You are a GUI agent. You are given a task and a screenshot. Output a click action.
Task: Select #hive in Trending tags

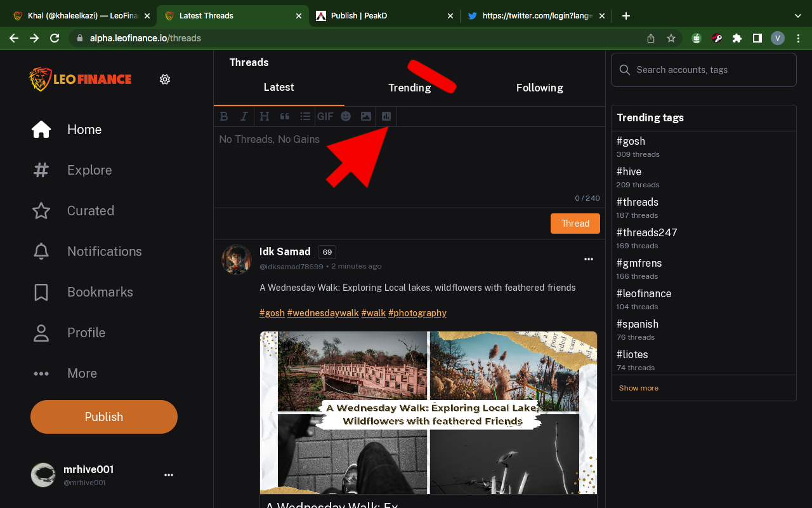click(x=629, y=171)
